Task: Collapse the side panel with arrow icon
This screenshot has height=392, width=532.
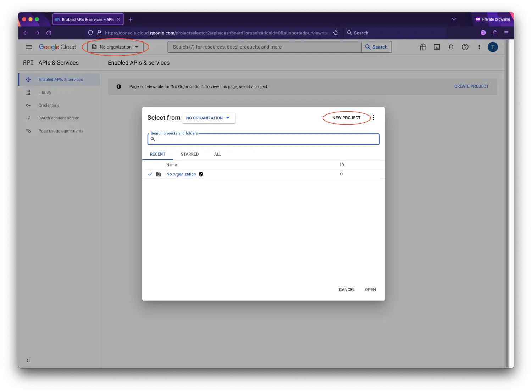Action: pos(28,360)
